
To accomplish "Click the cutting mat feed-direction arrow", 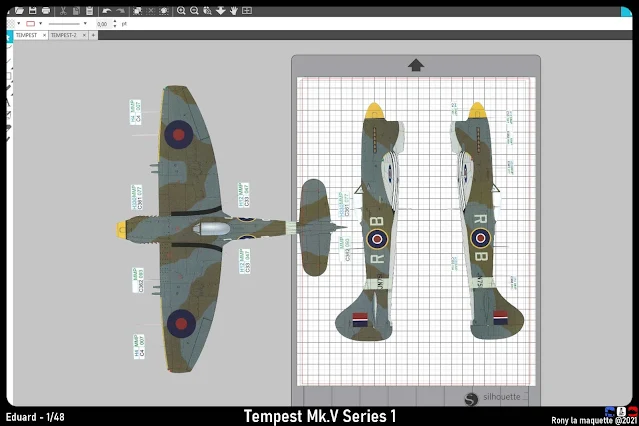I will [x=416, y=65].
